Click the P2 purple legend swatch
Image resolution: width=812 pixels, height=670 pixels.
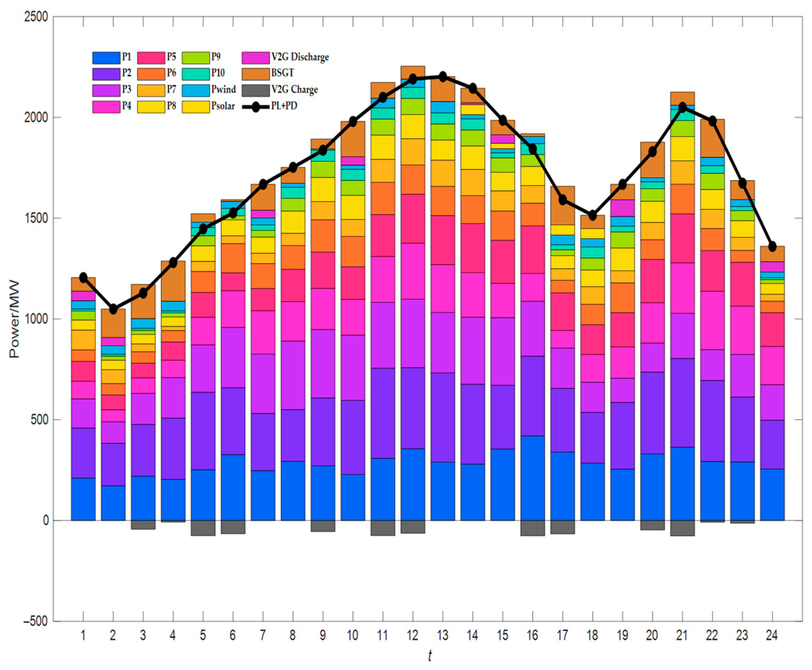click(x=106, y=74)
